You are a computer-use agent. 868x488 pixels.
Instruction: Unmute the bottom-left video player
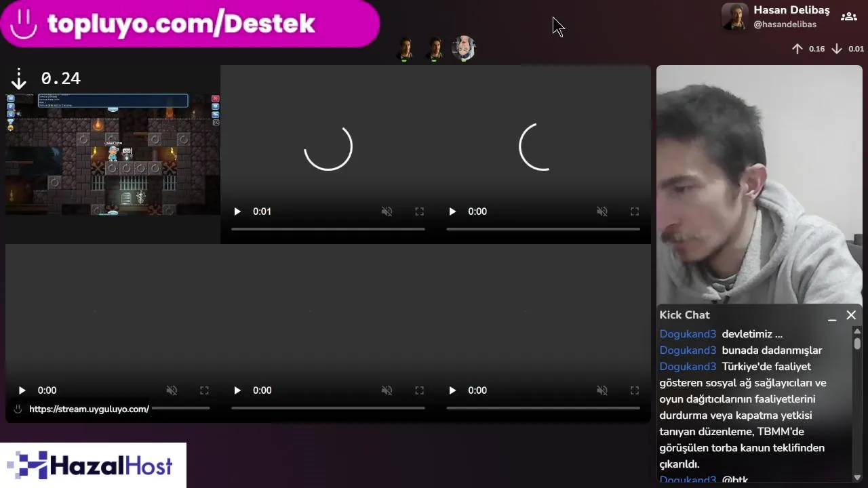coord(172,390)
